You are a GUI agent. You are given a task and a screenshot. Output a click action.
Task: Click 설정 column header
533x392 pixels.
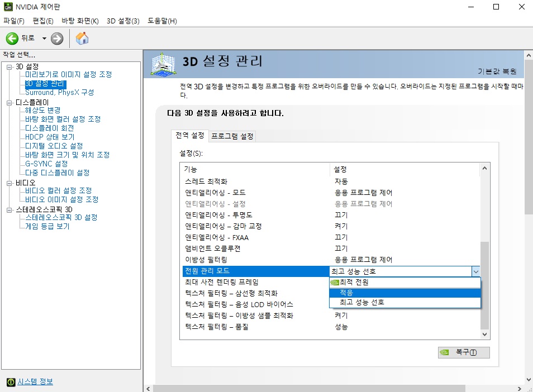point(405,169)
